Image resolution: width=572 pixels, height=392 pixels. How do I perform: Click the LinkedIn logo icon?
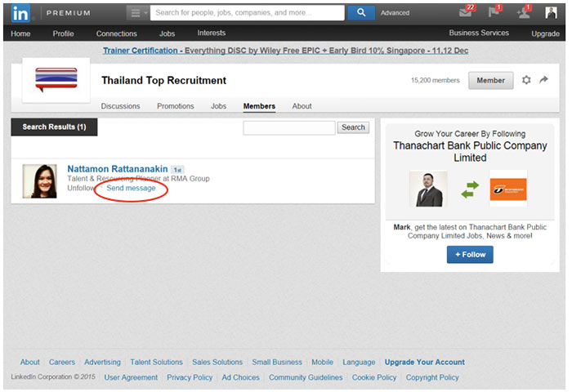(x=20, y=13)
